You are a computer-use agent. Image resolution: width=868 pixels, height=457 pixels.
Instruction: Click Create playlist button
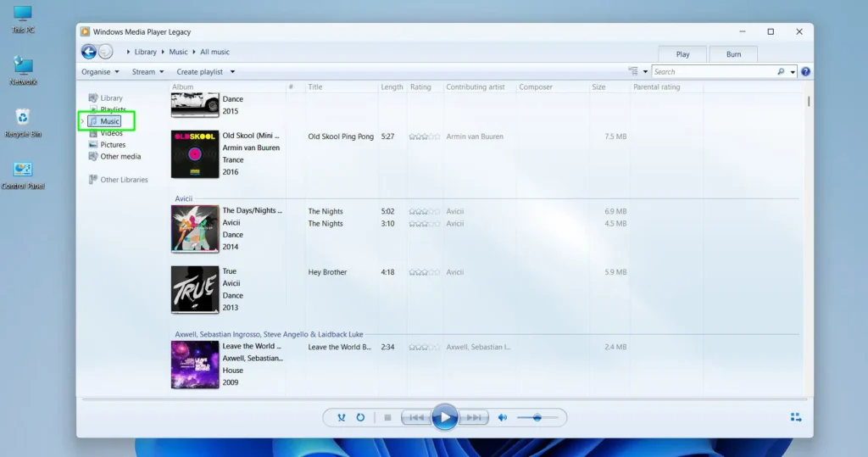(200, 71)
